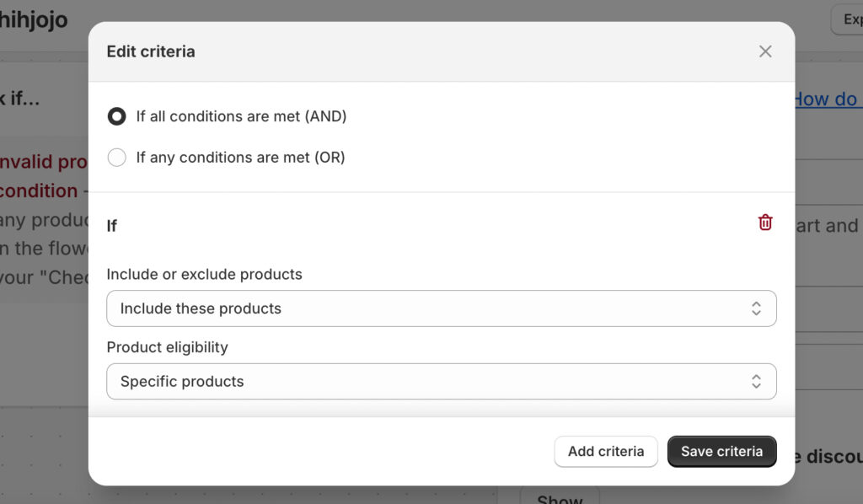
Task: Click chevron arrows on Specific products
Action: pos(756,382)
